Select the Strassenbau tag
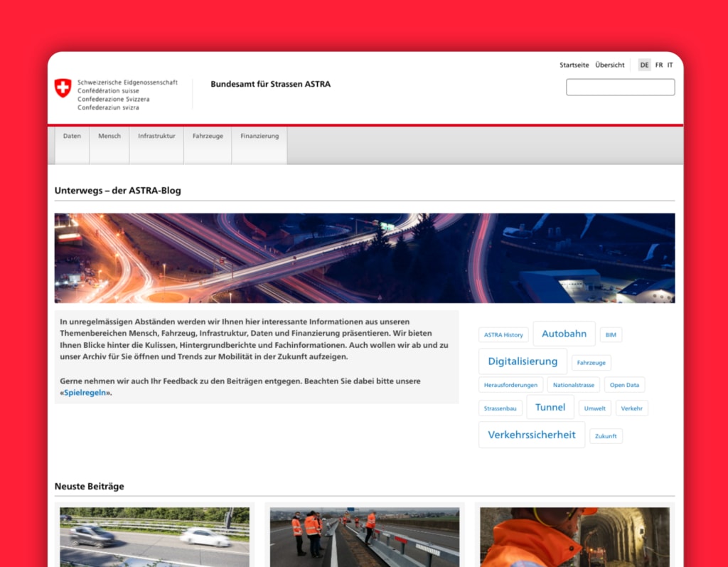Screen dimensions: 728x567 pos(500,408)
